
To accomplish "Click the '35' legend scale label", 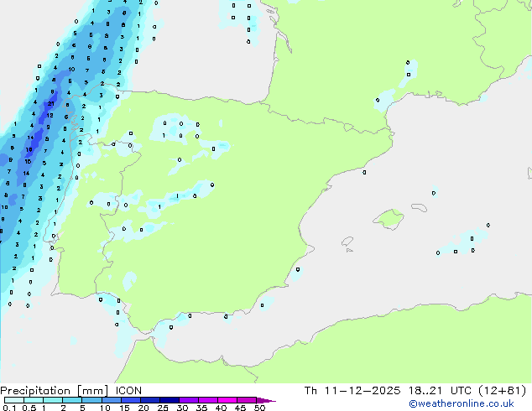I will tap(201, 408).
